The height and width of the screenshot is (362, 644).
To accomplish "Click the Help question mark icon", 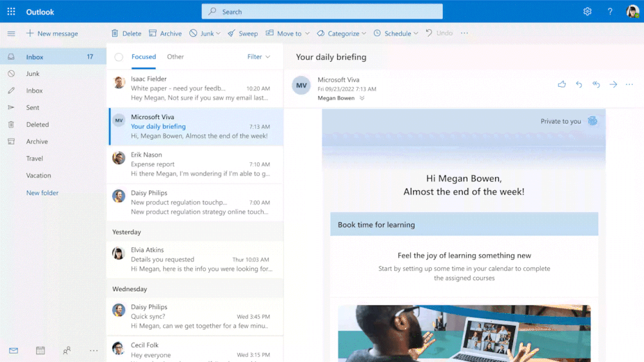I will coord(610,12).
